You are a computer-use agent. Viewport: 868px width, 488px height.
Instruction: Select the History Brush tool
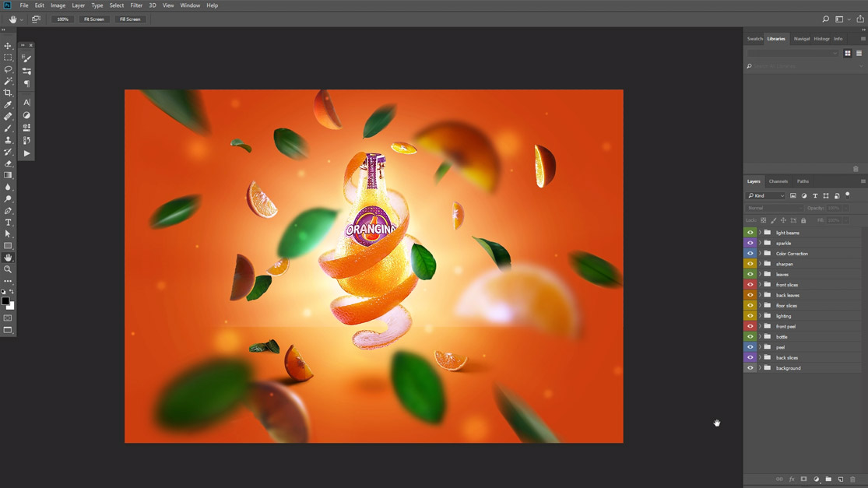point(8,152)
